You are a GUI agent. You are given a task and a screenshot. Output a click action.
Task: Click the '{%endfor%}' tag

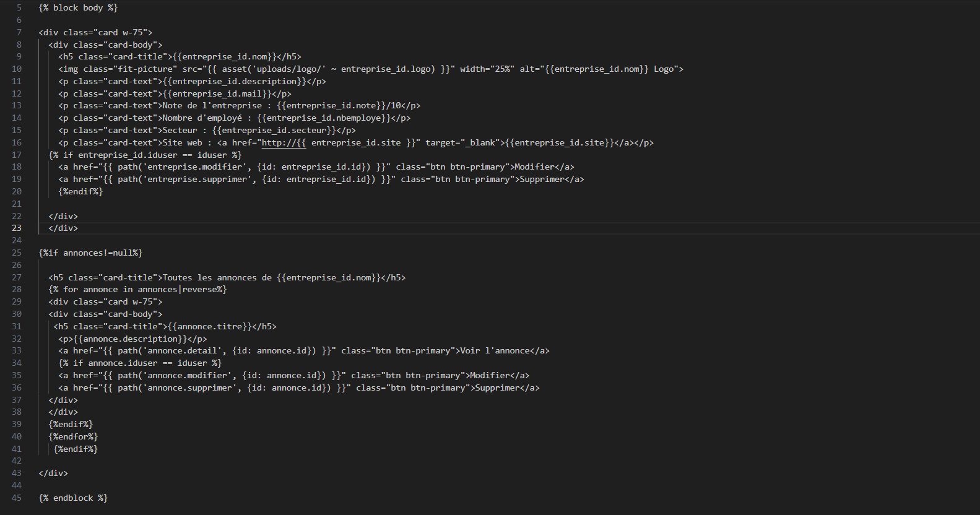73,436
